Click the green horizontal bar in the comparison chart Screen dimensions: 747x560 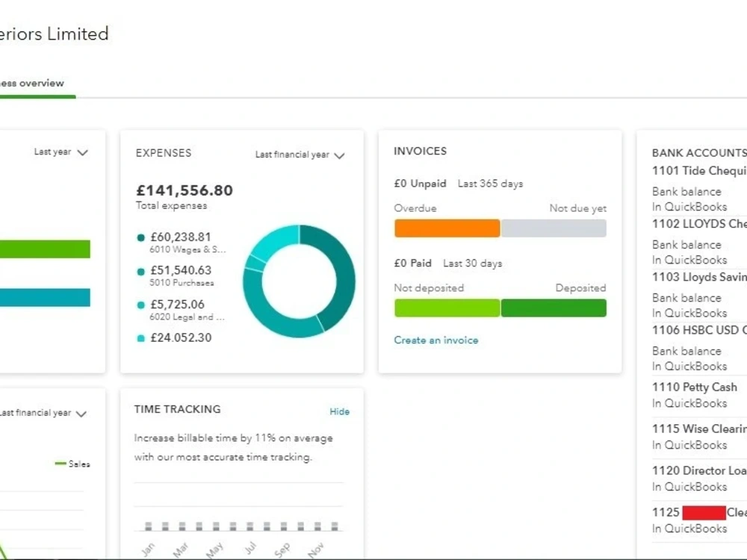(x=45, y=249)
